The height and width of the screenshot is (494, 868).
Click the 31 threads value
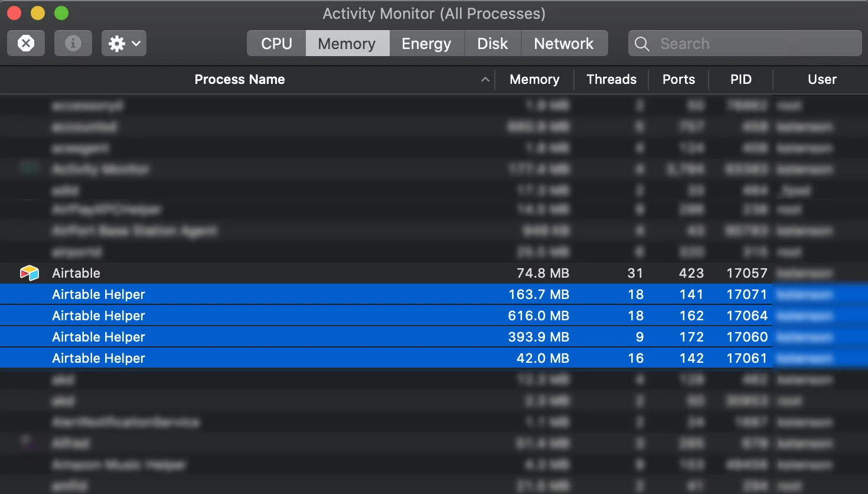[635, 273]
